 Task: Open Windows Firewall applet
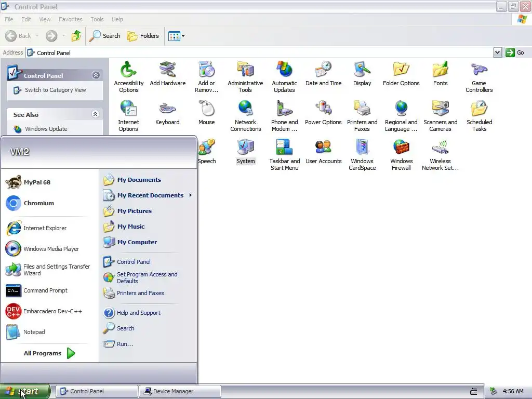pyautogui.click(x=401, y=155)
